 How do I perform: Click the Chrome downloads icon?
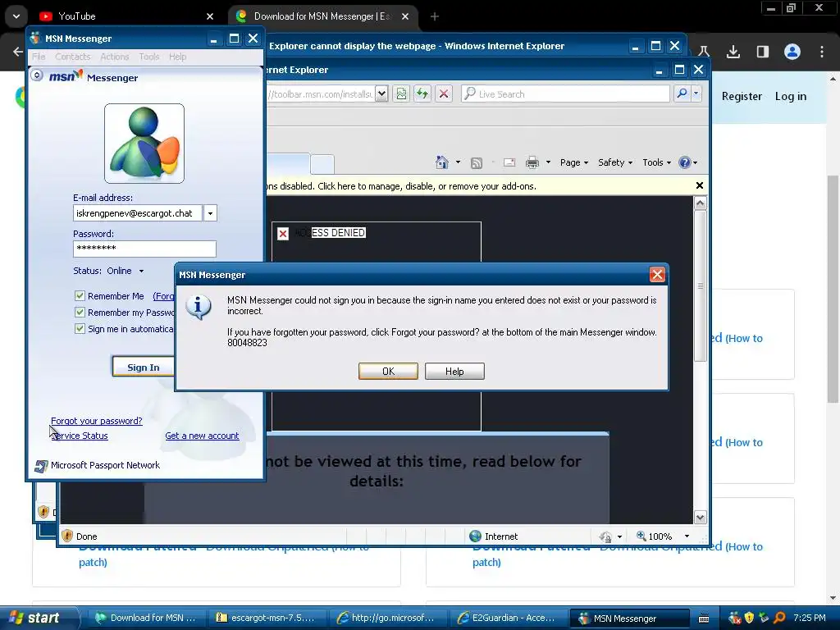coord(733,52)
